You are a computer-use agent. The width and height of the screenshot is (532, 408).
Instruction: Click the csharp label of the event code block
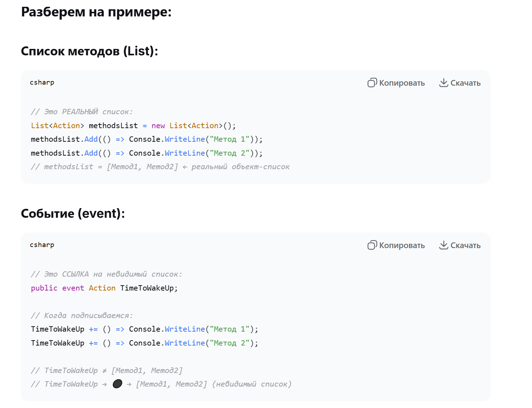pos(42,245)
